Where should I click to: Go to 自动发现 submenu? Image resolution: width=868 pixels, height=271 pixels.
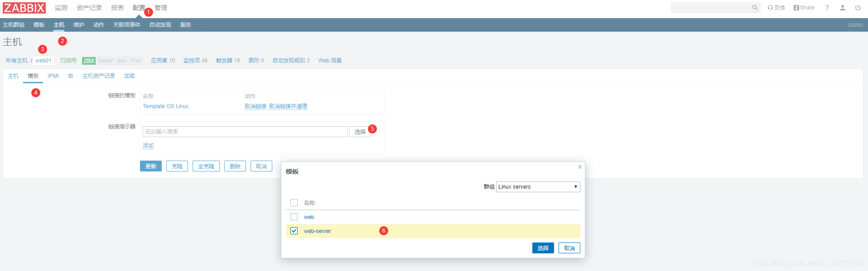160,25
